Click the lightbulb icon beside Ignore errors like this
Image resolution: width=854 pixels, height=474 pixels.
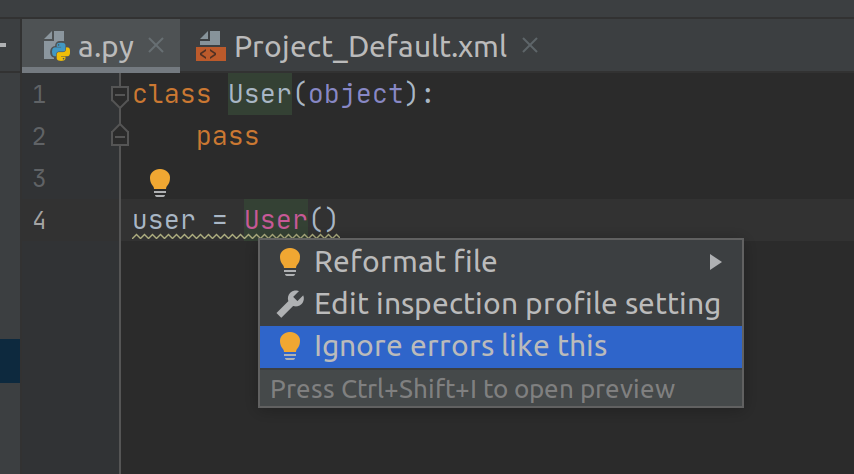tap(290, 346)
